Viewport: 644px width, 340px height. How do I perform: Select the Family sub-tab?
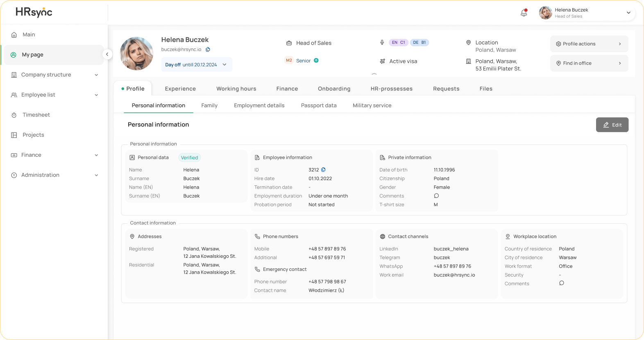pos(209,106)
